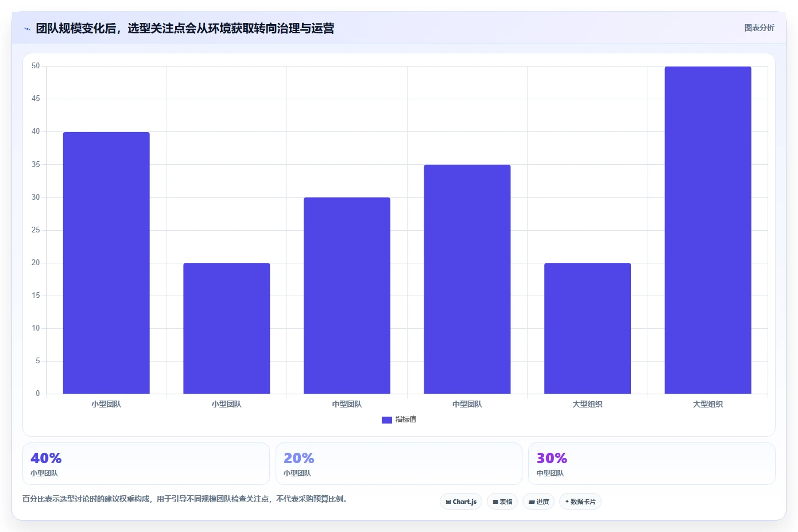Toggle the 指标值 legend color swatch
This screenshot has width=798, height=532.
[x=387, y=420]
